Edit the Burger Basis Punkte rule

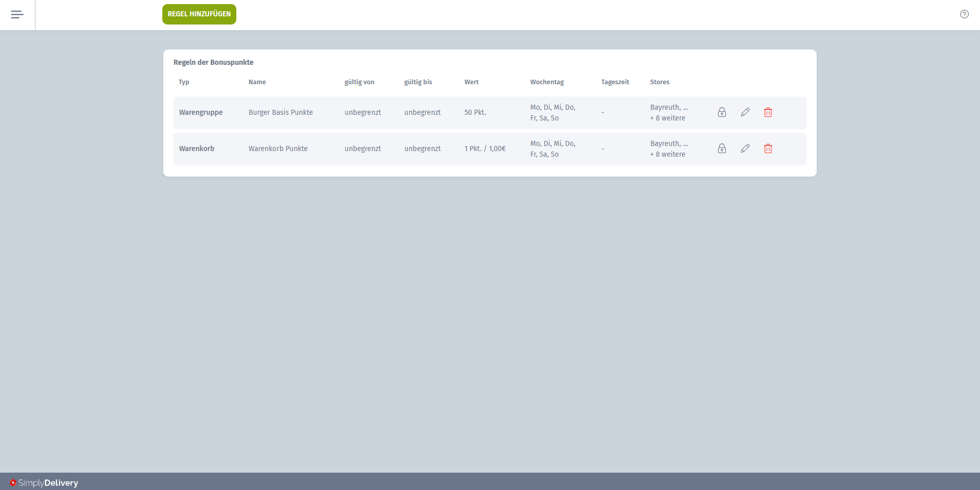coord(745,112)
